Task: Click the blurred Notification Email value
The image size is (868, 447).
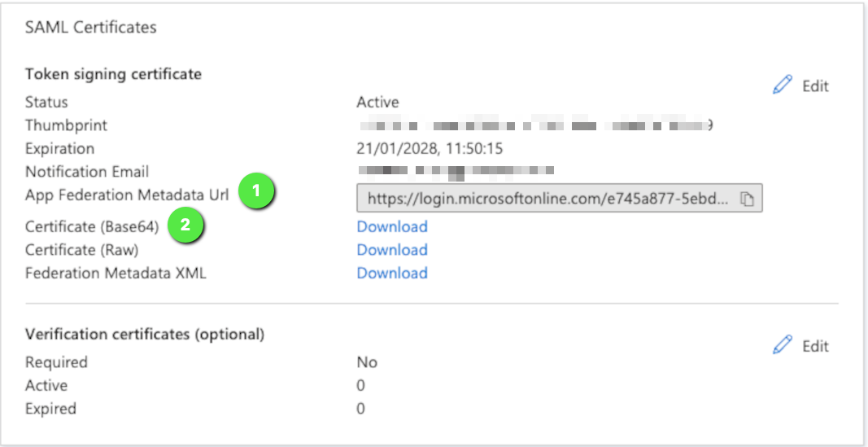Action: pyautogui.click(x=456, y=173)
